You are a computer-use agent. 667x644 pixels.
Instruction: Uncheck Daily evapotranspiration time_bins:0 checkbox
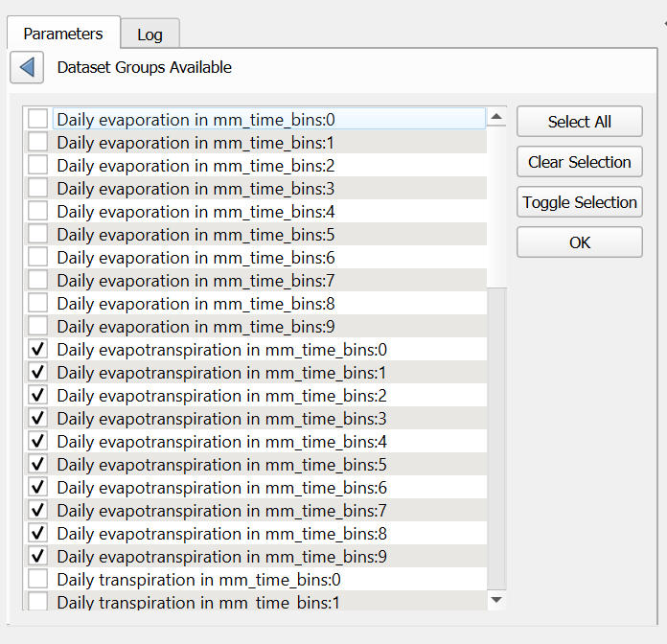38,350
